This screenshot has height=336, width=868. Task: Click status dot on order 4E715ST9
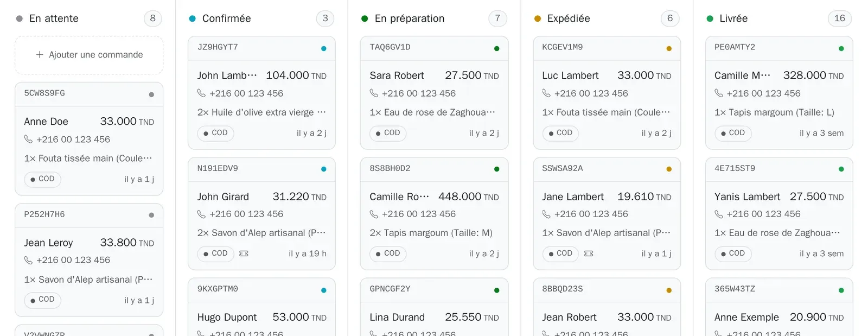pyautogui.click(x=841, y=169)
